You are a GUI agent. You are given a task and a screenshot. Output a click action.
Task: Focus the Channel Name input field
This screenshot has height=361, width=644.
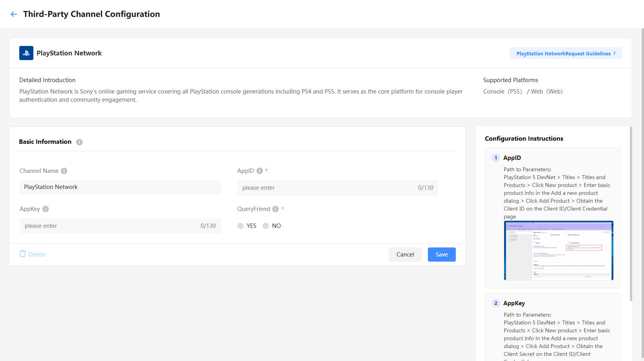tap(120, 187)
